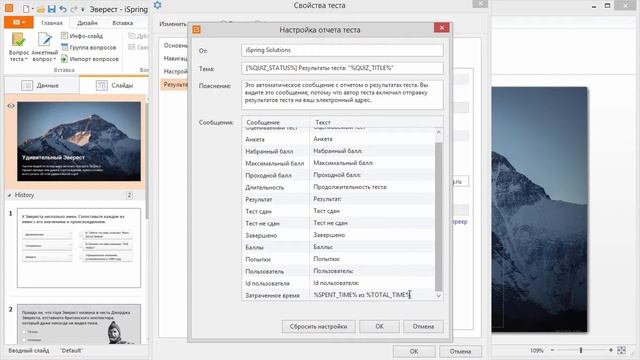Screen dimensions: 640x360
Task: Add a Вопрос теста question
Action: (x=18, y=47)
